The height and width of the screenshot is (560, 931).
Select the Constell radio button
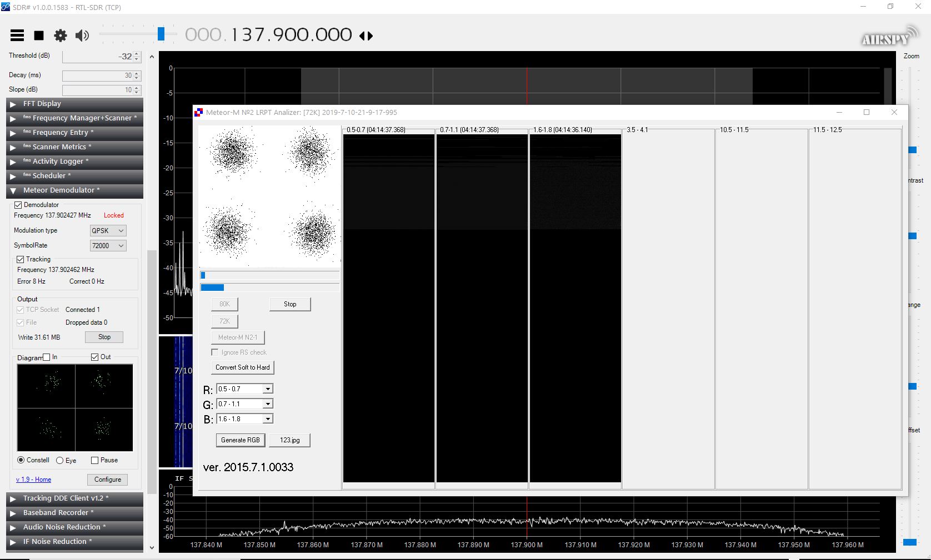21,460
